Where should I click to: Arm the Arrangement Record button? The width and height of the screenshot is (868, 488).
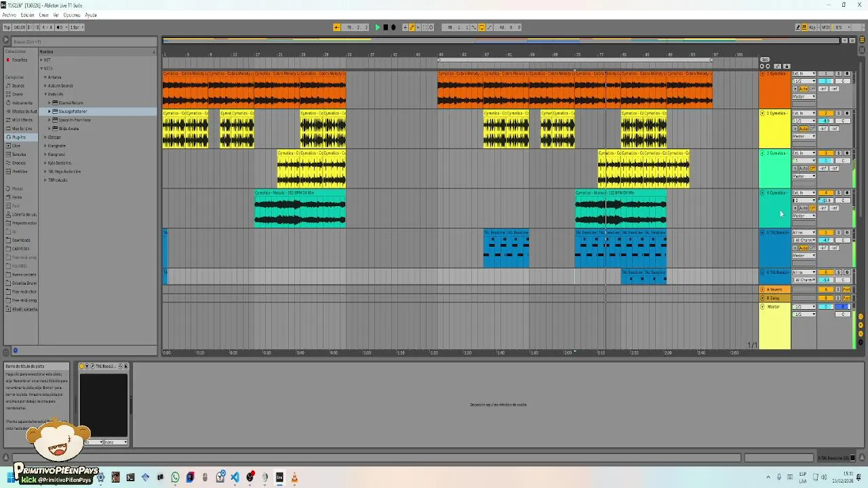tap(393, 27)
